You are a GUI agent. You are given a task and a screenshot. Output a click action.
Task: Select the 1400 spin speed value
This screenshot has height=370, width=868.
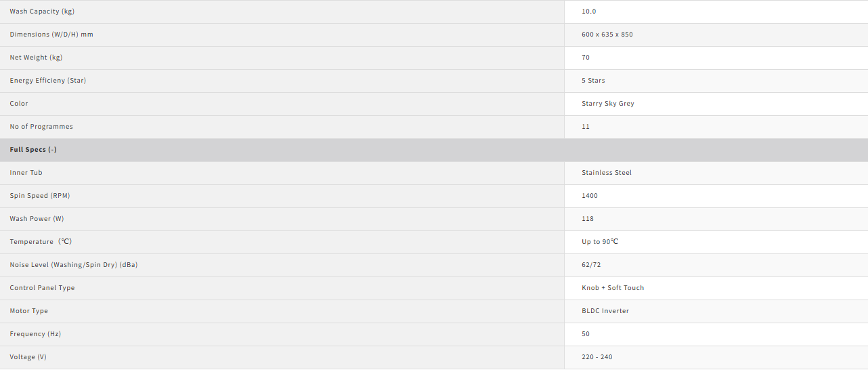(590, 196)
